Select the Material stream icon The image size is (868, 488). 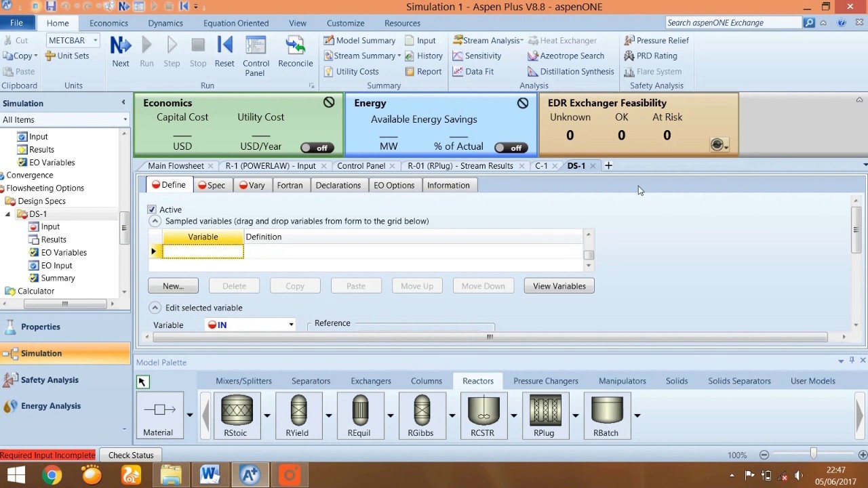159,415
